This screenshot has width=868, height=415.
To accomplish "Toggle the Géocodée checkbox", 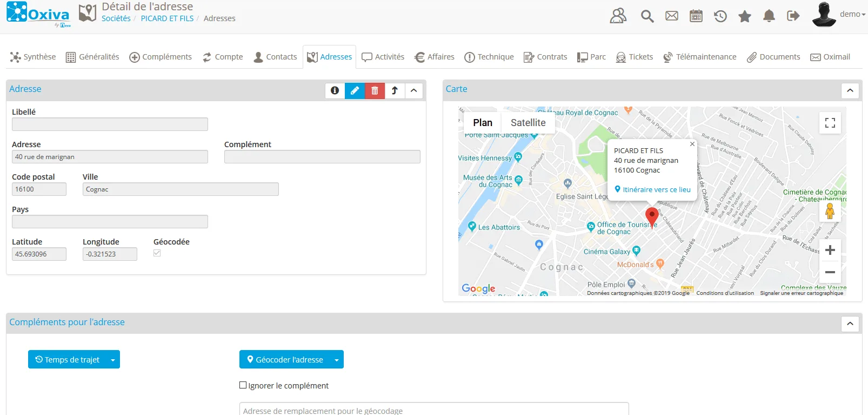I will pos(157,253).
